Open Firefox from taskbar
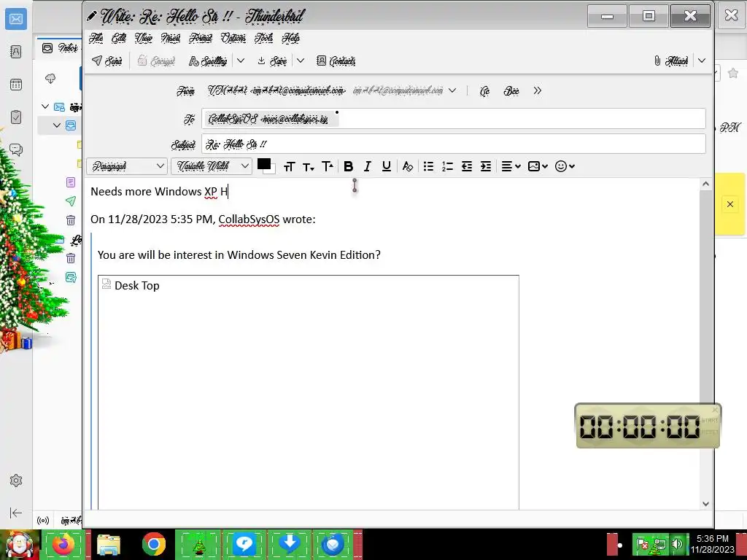747x560 pixels. [63, 544]
